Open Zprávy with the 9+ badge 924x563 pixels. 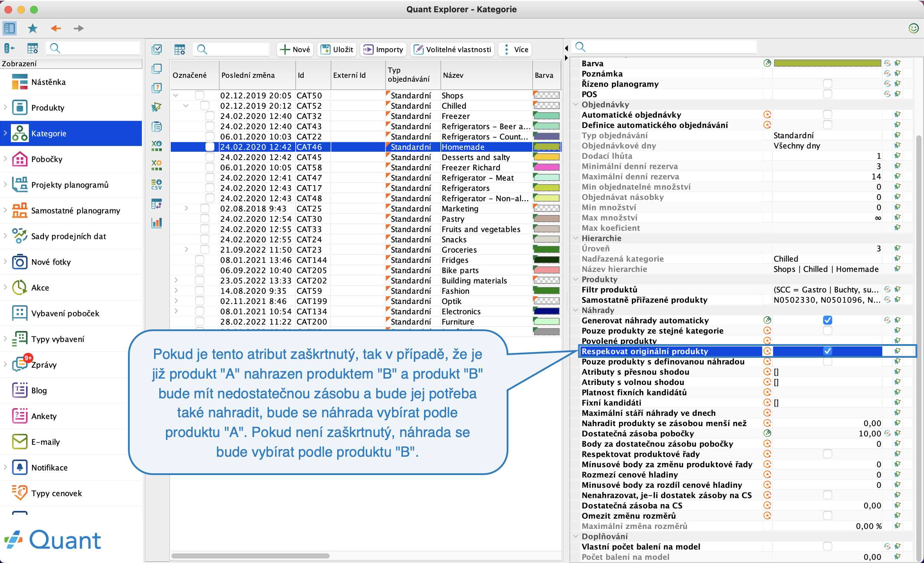[x=71, y=365]
